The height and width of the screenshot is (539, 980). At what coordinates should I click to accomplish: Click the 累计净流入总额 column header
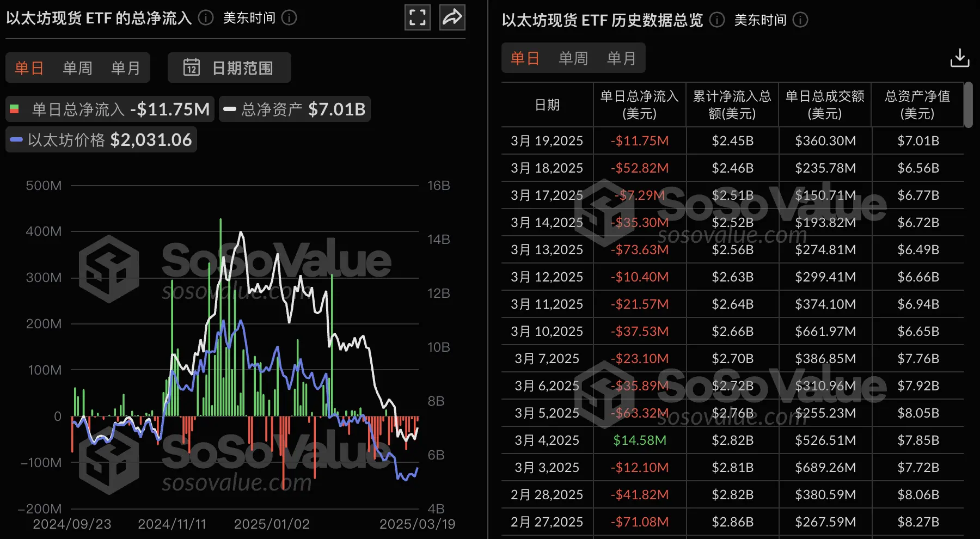click(732, 105)
